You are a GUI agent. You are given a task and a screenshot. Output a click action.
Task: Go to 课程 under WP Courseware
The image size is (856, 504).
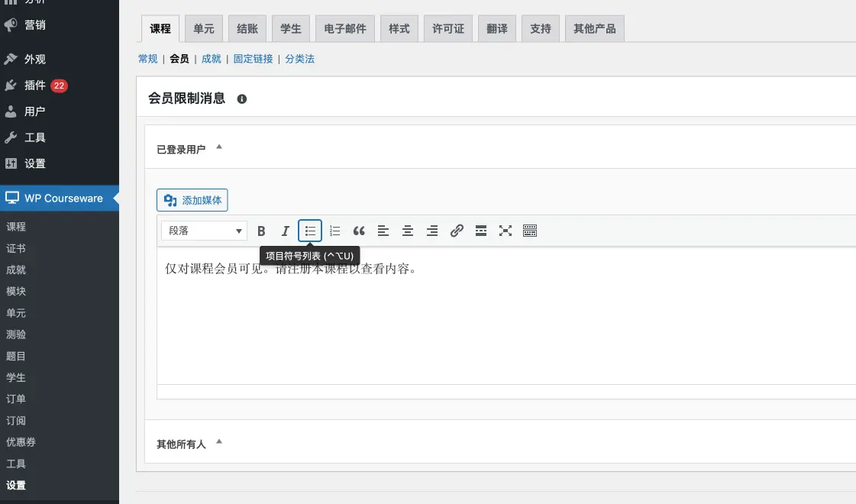tap(16, 227)
